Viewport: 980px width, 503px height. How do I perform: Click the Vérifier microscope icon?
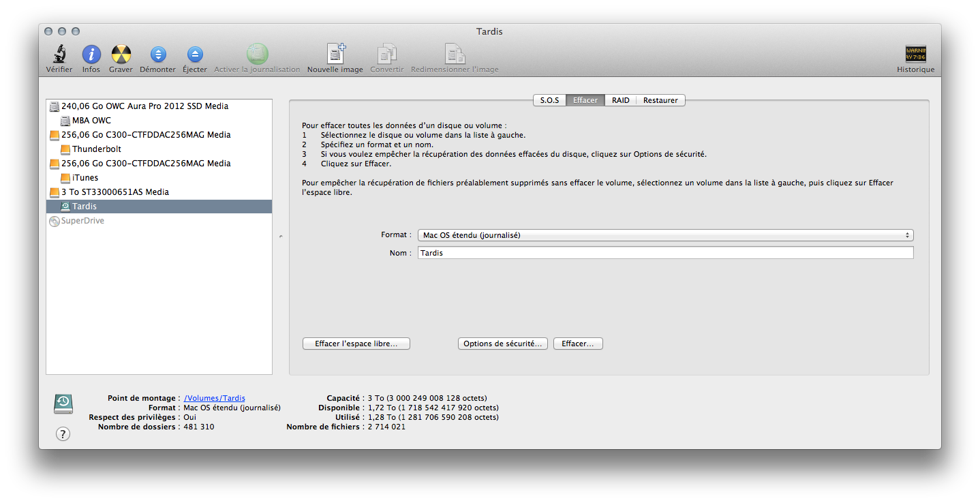point(59,55)
